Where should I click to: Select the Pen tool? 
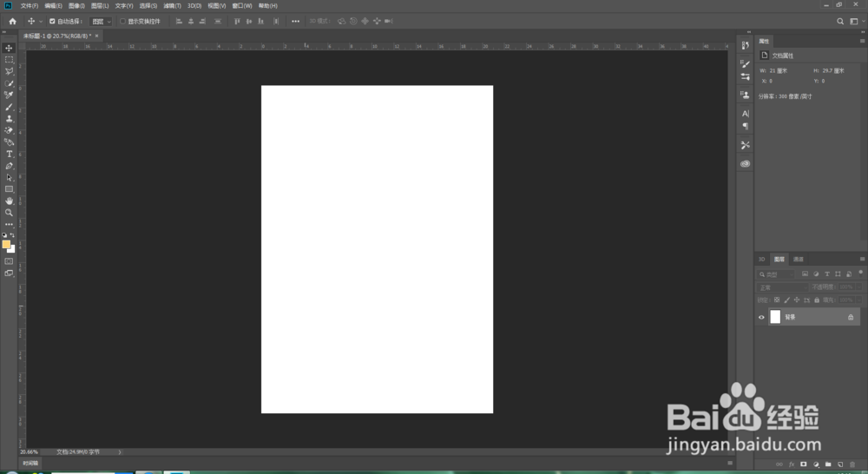9,166
